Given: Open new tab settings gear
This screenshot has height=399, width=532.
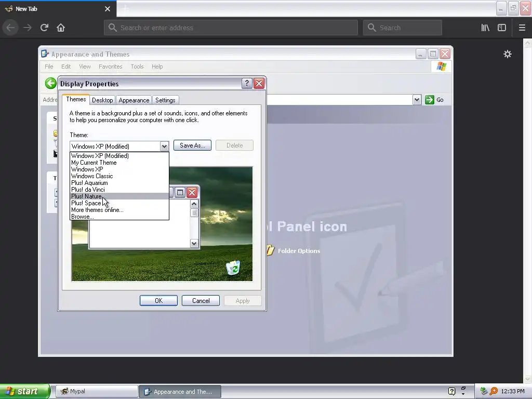Looking at the screenshot, I should pos(507,54).
